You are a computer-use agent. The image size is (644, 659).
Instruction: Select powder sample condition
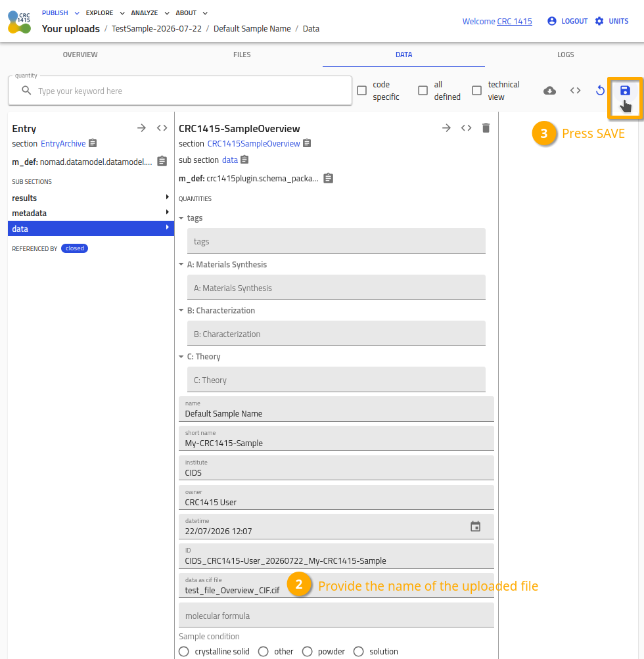(x=308, y=651)
